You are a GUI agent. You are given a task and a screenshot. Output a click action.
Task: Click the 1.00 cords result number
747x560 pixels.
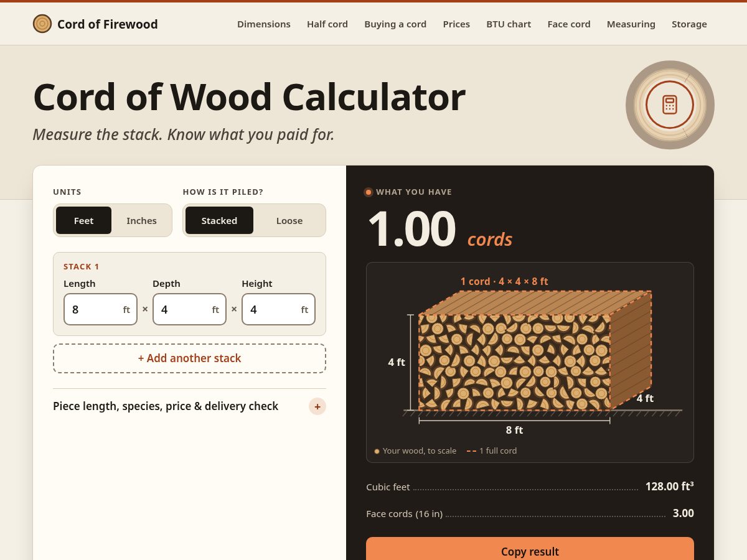pyautogui.click(x=411, y=229)
